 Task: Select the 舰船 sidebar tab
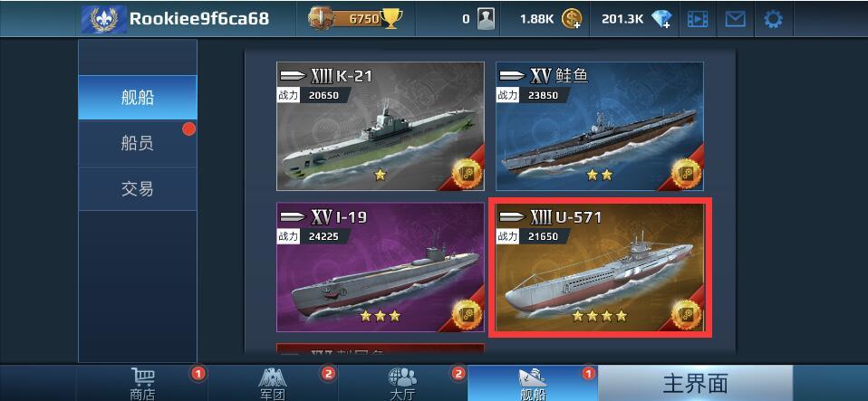138,98
